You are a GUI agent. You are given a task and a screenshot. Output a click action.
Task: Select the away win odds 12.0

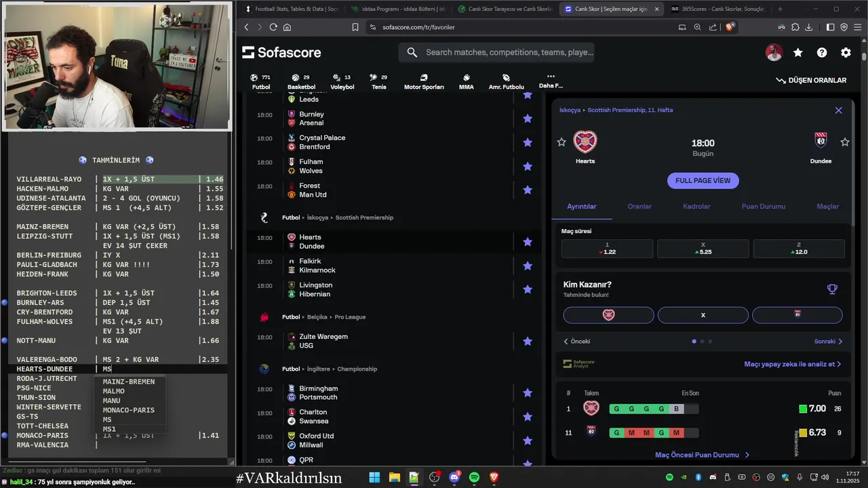799,249
